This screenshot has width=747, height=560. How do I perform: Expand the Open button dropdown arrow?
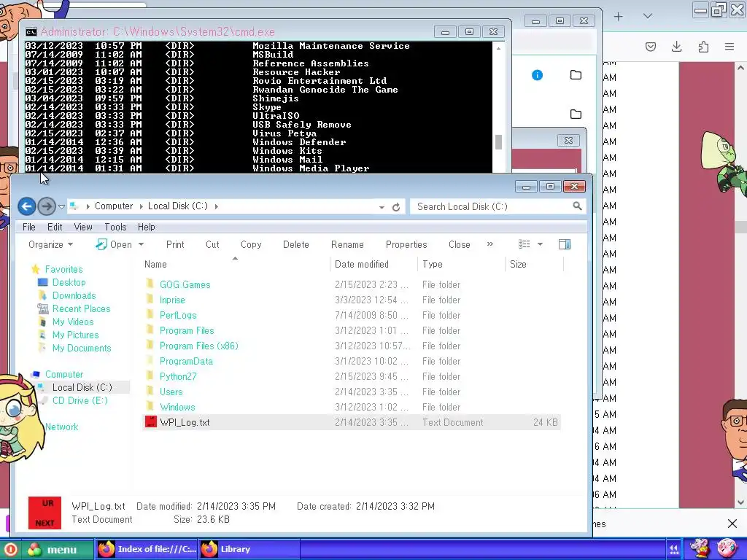[x=141, y=245]
